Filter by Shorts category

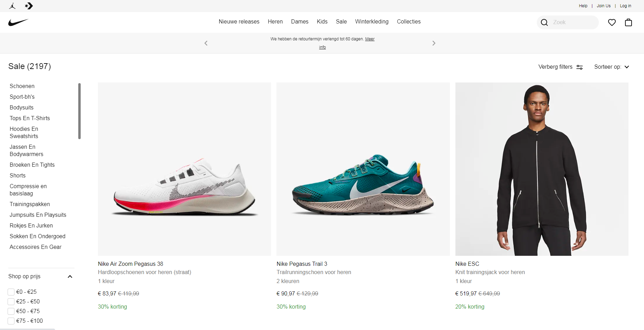(18, 176)
